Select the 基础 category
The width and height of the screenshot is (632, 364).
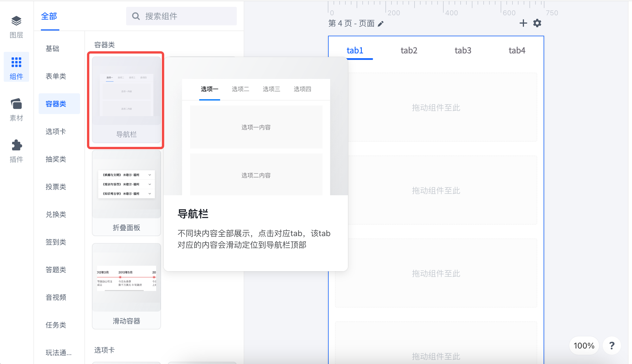tap(52, 48)
